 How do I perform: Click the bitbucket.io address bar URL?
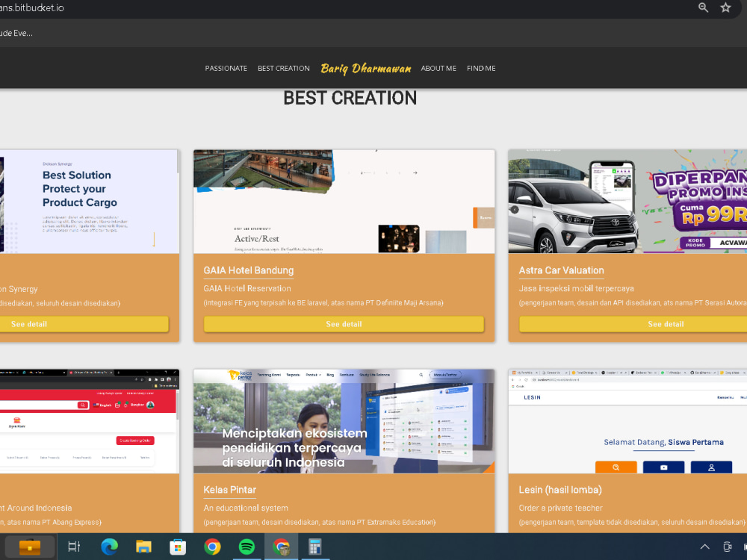point(32,7)
